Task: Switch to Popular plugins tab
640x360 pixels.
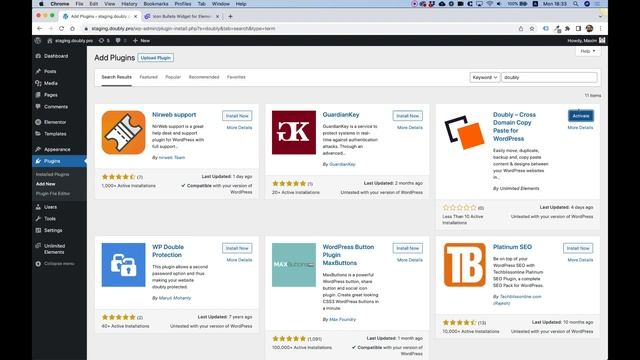Action: pyautogui.click(x=173, y=77)
